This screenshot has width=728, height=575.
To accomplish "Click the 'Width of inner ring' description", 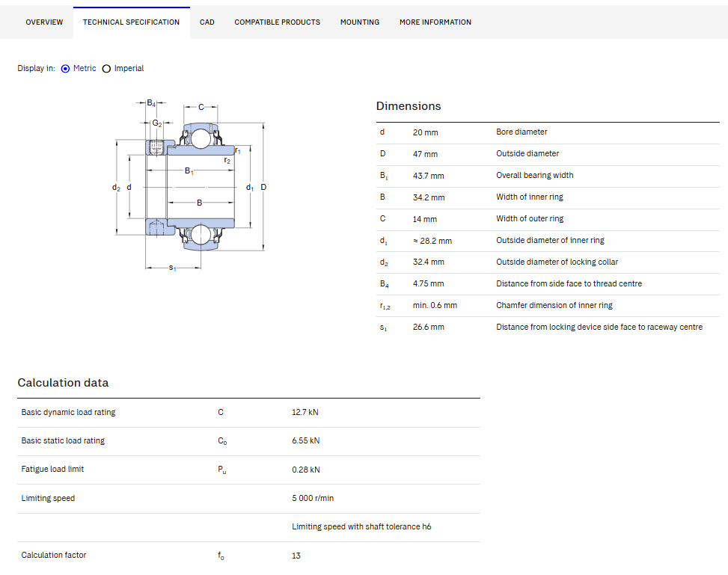I will (x=529, y=197).
